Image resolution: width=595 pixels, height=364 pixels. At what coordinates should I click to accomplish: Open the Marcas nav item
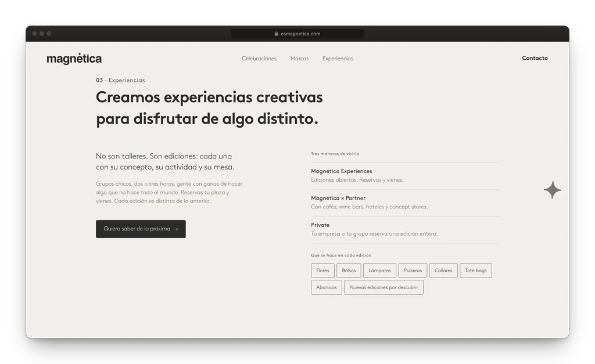tap(299, 59)
